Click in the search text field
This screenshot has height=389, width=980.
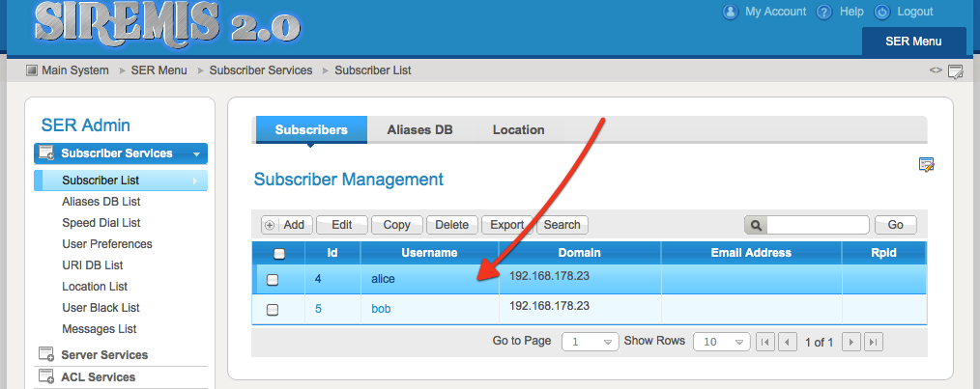click(x=818, y=225)
